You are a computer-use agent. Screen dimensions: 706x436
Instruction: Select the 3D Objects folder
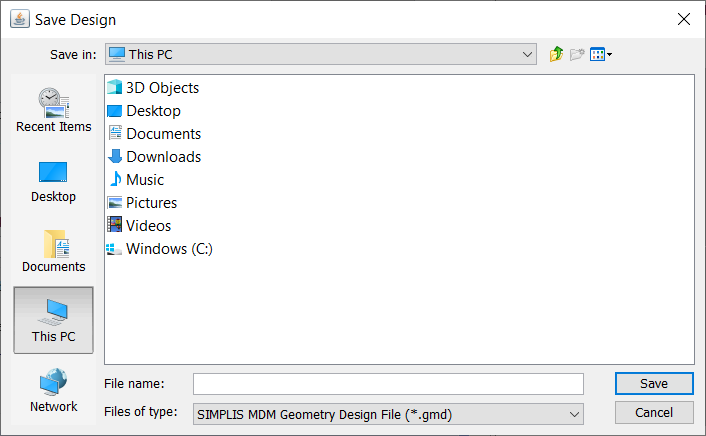pyautogui.click(x=161, y=88)
